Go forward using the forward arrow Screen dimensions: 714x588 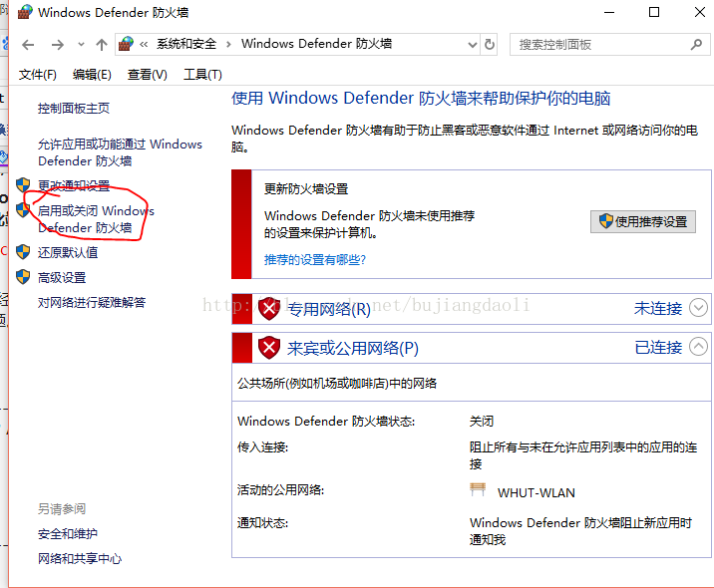[x=58, y=45]
